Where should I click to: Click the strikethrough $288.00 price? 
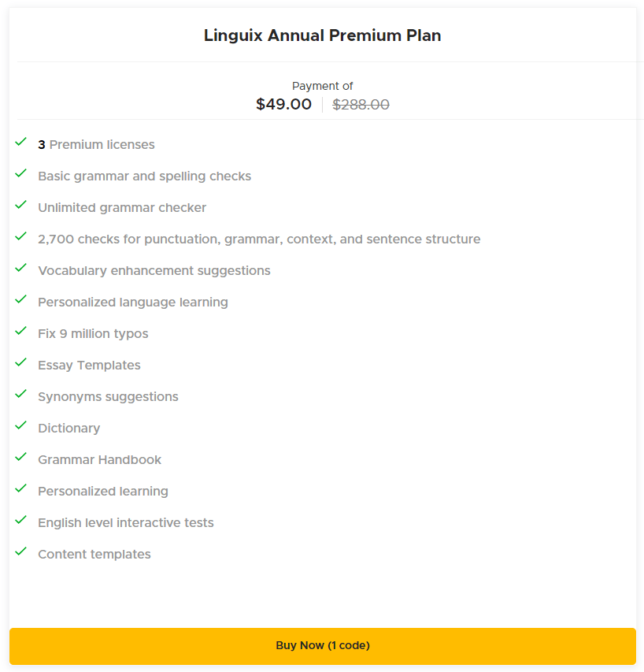pyautogui.click(x=361, y=104)
